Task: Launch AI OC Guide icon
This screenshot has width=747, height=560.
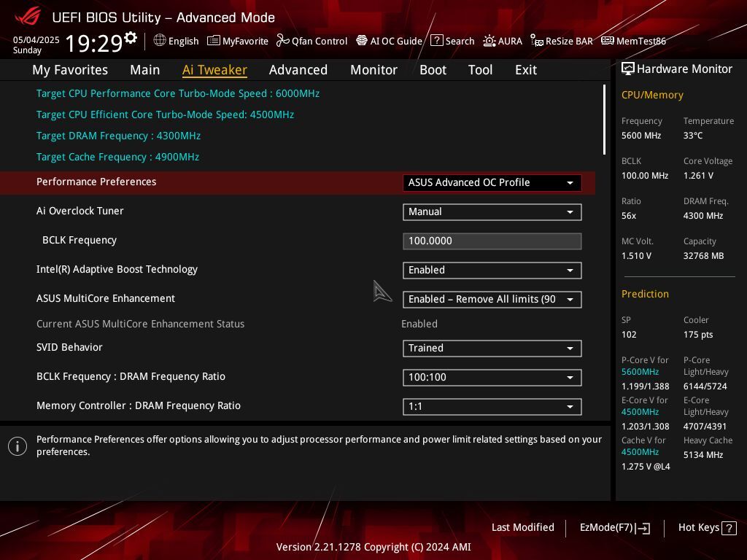Action: 362,41
